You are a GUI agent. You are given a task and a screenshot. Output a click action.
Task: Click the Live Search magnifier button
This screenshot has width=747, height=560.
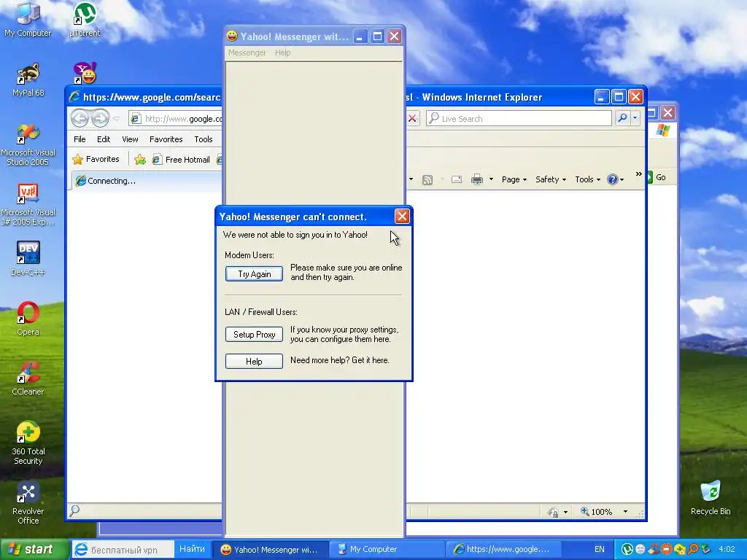pyautogui.click(x=622, y=118)
